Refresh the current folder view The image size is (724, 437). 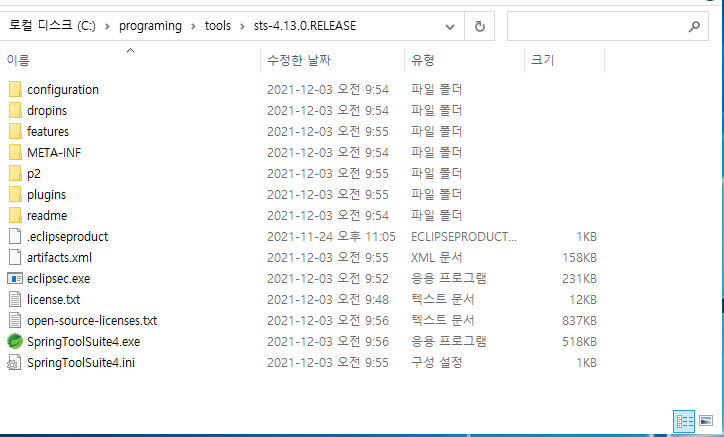point(480,26)
